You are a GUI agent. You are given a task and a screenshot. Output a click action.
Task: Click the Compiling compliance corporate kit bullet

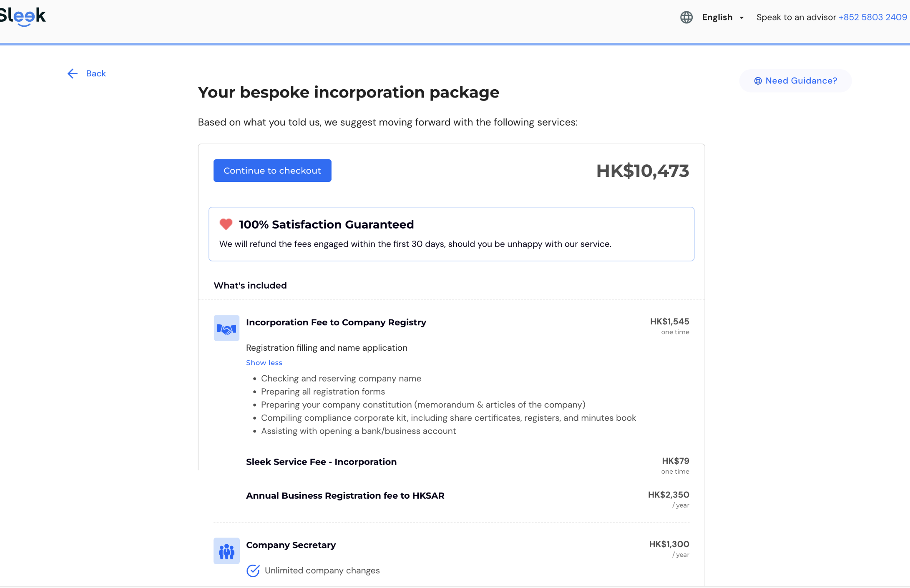pyautogui.click(x=448, y=418)
